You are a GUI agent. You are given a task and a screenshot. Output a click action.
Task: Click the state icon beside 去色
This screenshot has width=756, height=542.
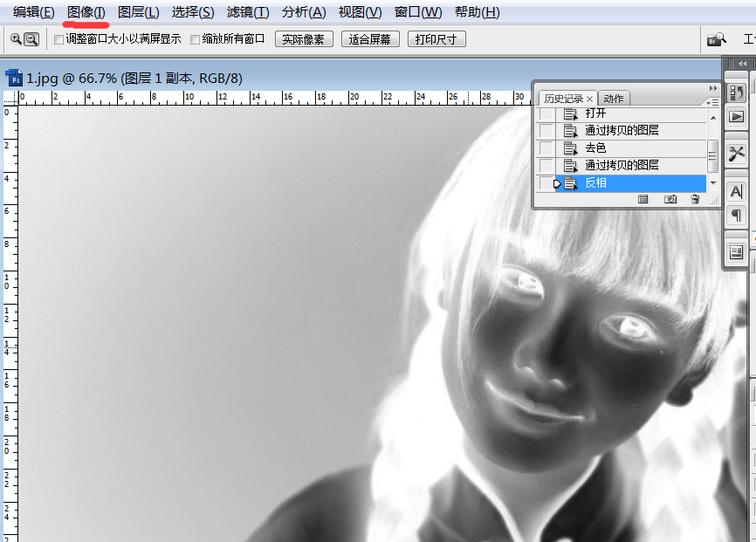click(x=570, y=148)
